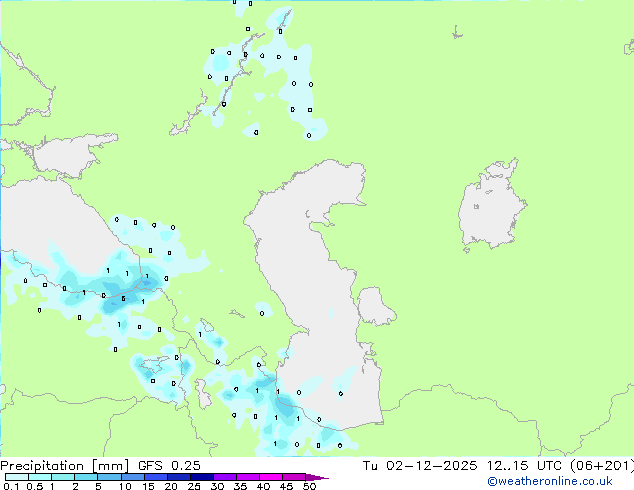Click the 10–15 mm legend color swatch
The width and height of the screenshot is (634, 490).
point(133,477)
